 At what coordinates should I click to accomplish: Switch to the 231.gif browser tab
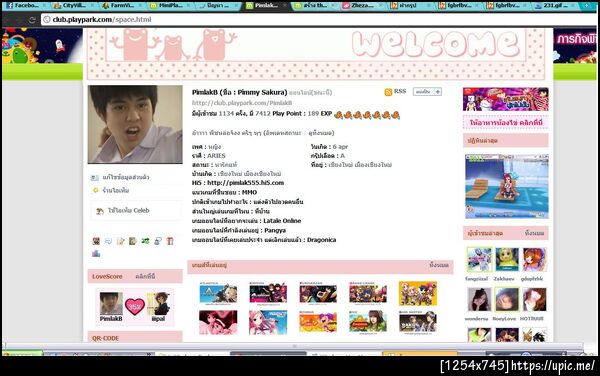pos(557,5)
